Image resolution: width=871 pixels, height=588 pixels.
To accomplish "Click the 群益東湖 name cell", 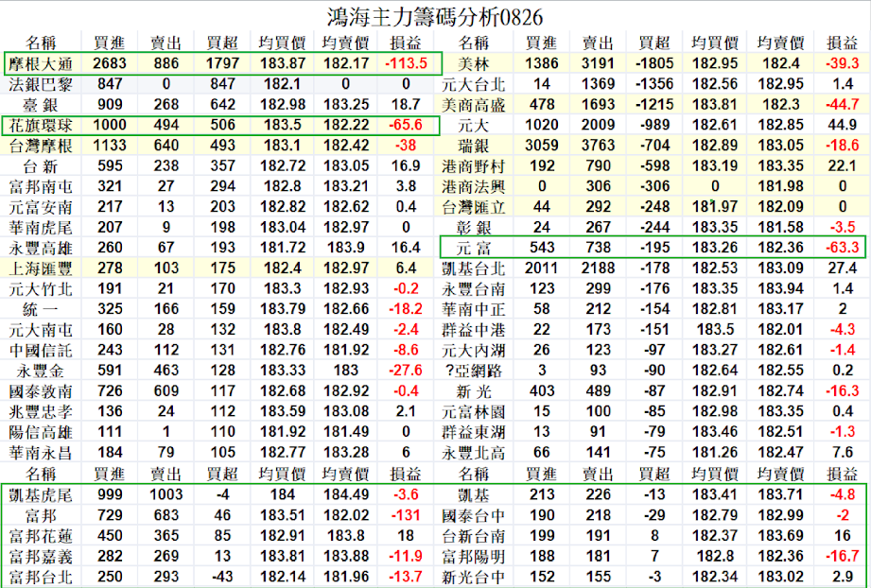I will pos(473,433).
